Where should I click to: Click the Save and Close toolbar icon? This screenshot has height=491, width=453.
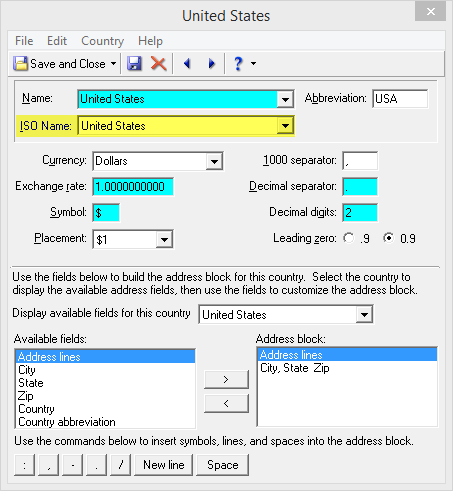tap(21, 63)
